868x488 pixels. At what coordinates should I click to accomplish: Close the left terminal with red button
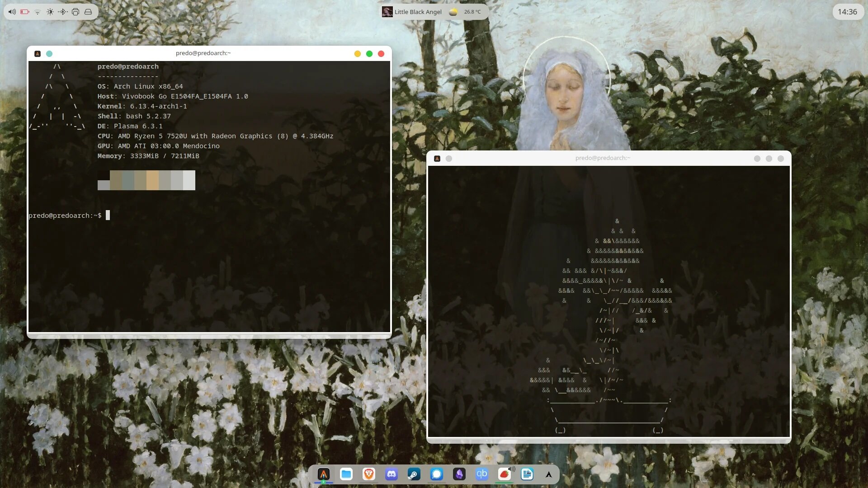coord(381,54)
